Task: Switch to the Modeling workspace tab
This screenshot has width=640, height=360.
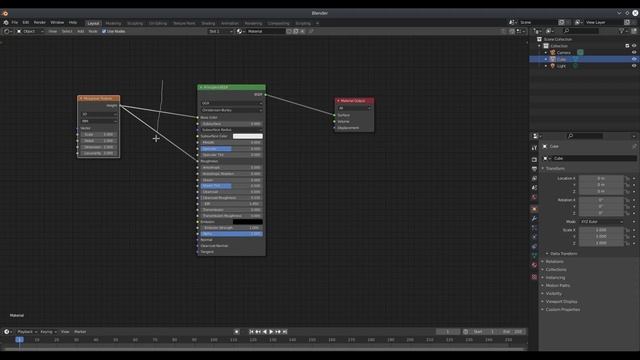Action: pos(113,23)
